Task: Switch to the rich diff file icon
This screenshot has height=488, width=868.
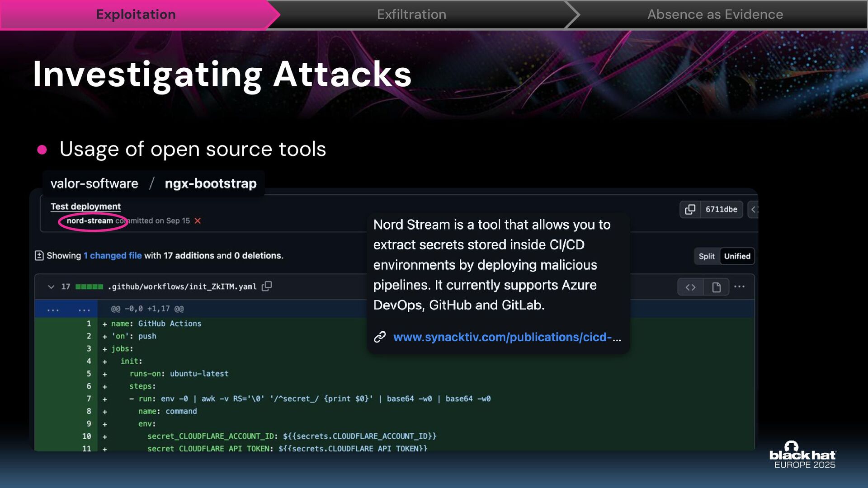Action: pos(716,287)
